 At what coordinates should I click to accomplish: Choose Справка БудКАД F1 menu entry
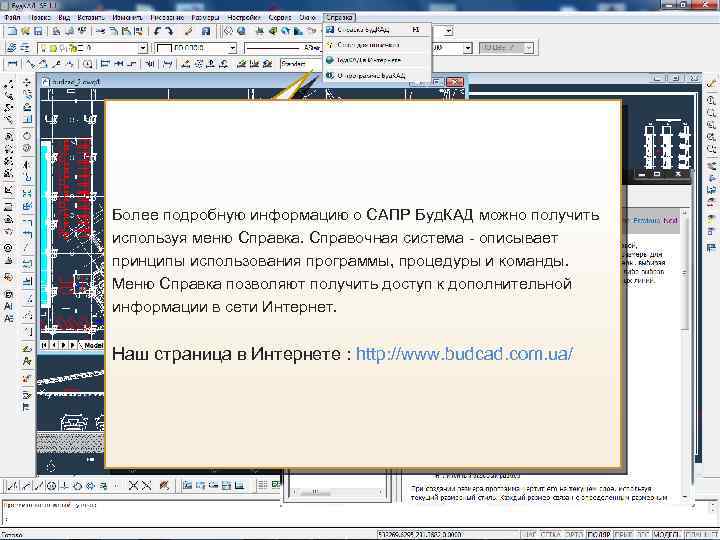pyautogui.click(x=377, y=29)
